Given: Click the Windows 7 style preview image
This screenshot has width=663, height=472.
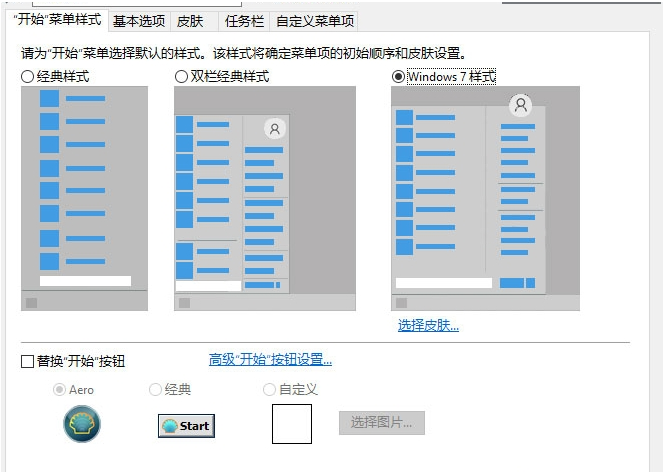Looking at the screenshot, I should point(485,198).
